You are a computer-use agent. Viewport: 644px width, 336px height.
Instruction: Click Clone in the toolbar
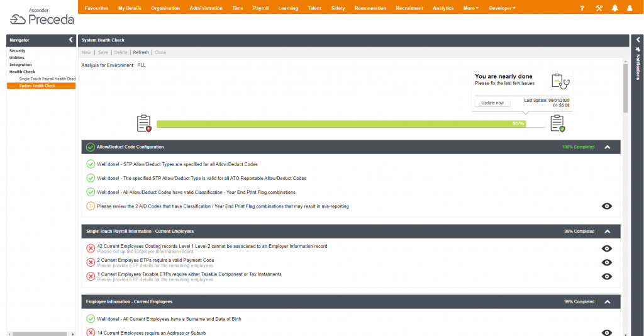point(160,52)
